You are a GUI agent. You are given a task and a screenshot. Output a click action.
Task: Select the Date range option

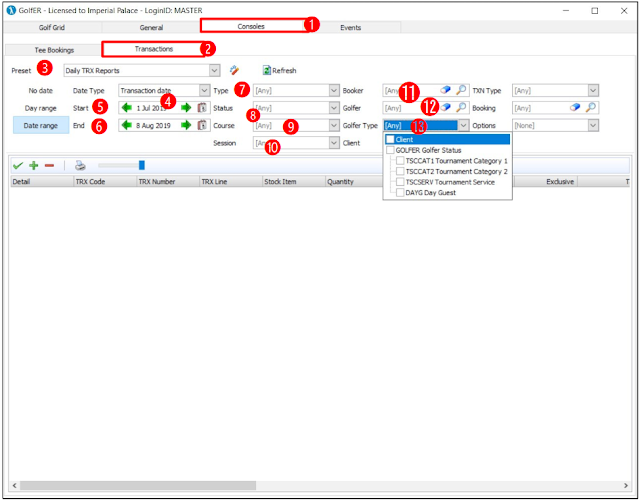(x=41, y=126)
